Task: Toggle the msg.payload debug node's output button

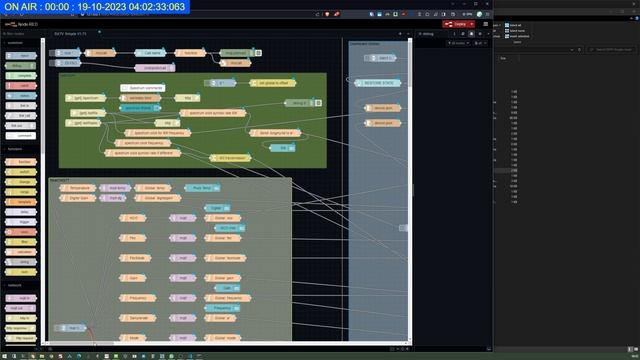Action: coord(258,53)
